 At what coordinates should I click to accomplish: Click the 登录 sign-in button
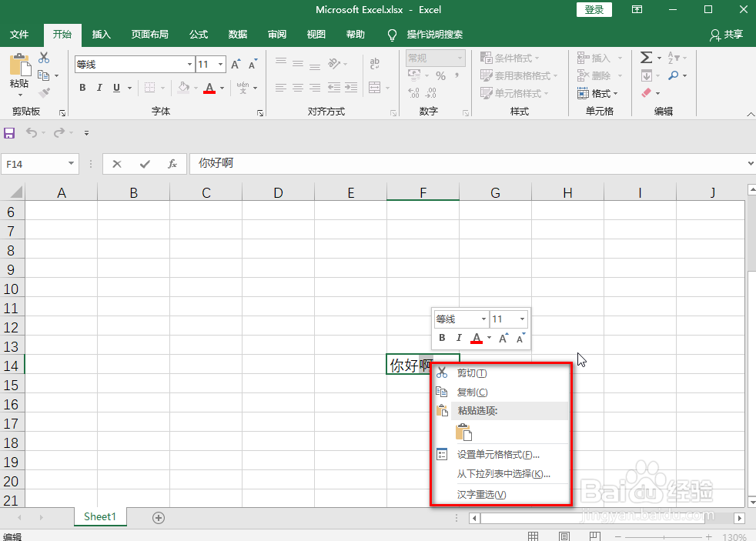click(x=594, y=10)
